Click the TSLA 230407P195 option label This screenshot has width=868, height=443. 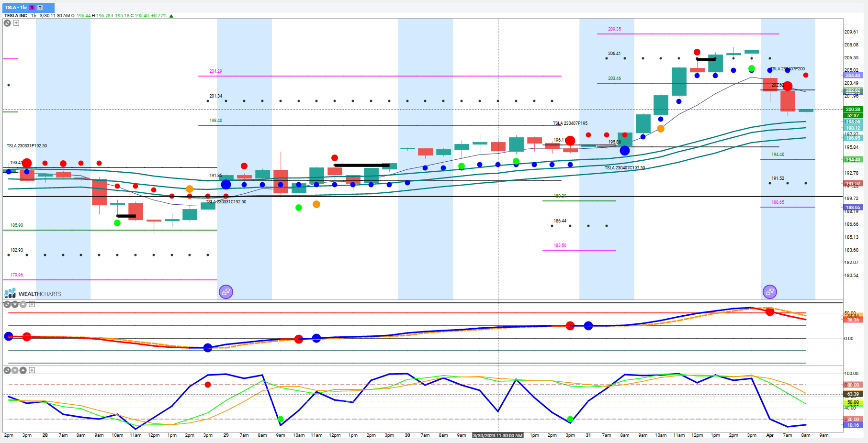coord(570,123)
